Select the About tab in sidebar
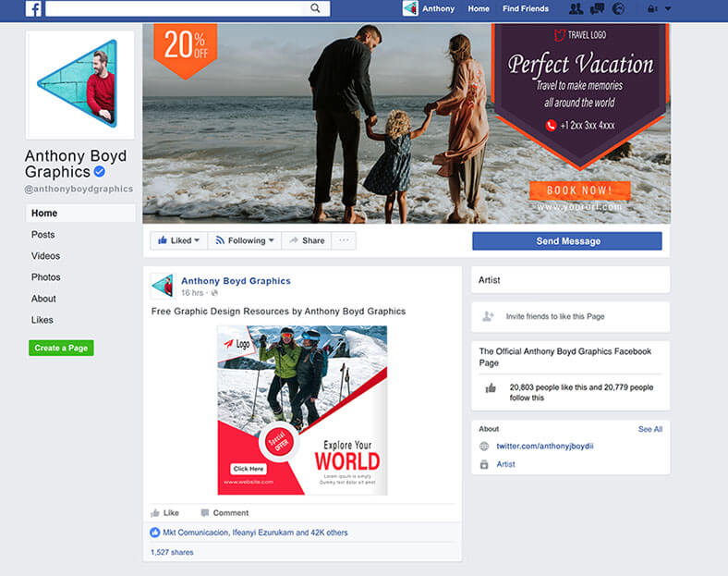 coord(43,299)
